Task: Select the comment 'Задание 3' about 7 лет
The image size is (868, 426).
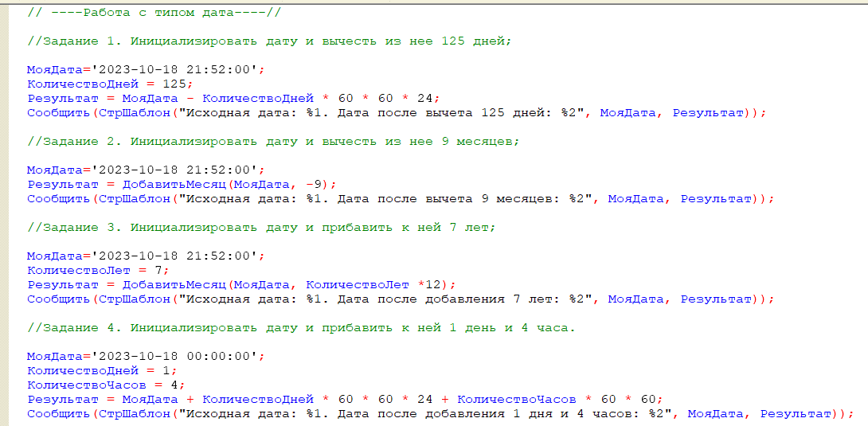Action: pos(260,228)
